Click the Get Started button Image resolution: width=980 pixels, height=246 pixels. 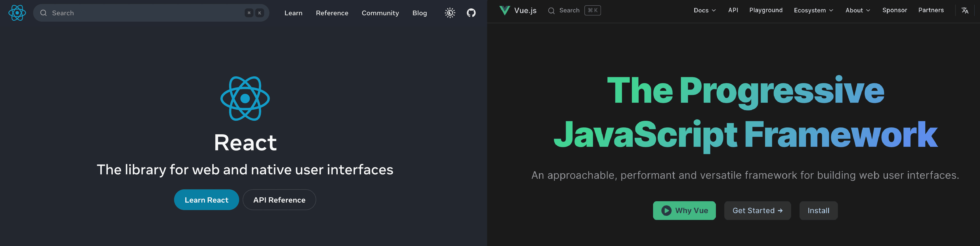757,210
